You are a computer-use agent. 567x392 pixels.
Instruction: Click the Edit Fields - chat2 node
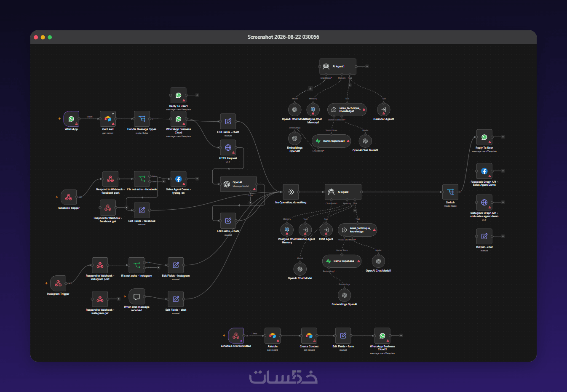tap(228, 220)
